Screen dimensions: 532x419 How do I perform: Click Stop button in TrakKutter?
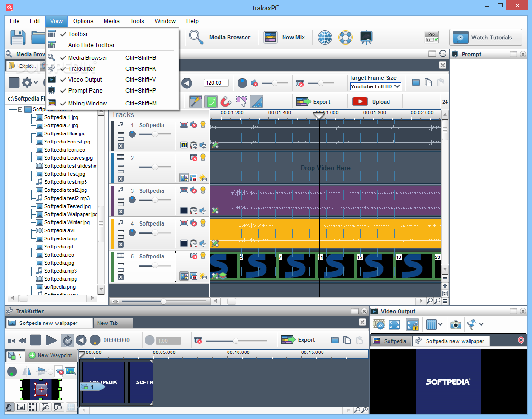(x=36, y=340)
